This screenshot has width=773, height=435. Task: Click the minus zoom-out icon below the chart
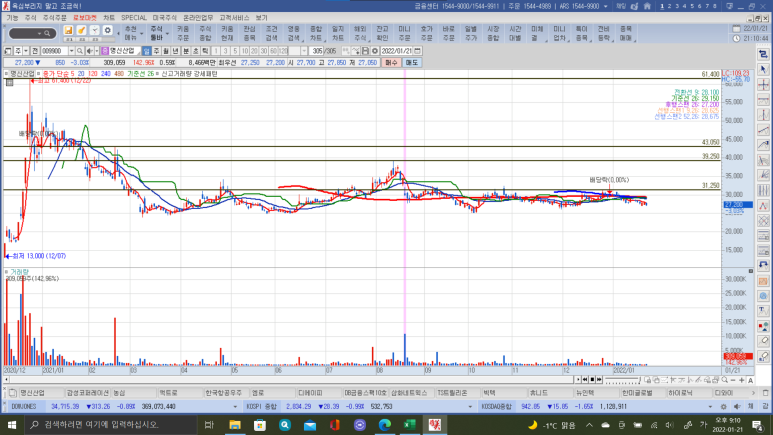[x=733, y=380]
